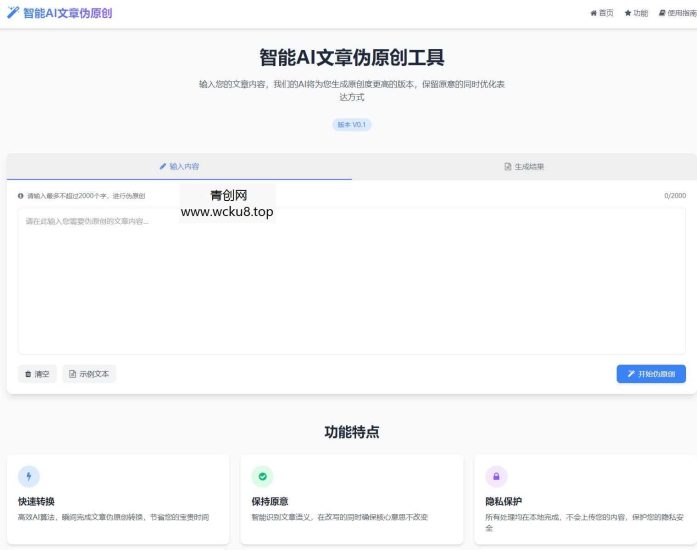697x550 pixels.
Task: Open the 使用指南 navigation item
Action: point(677,13)
